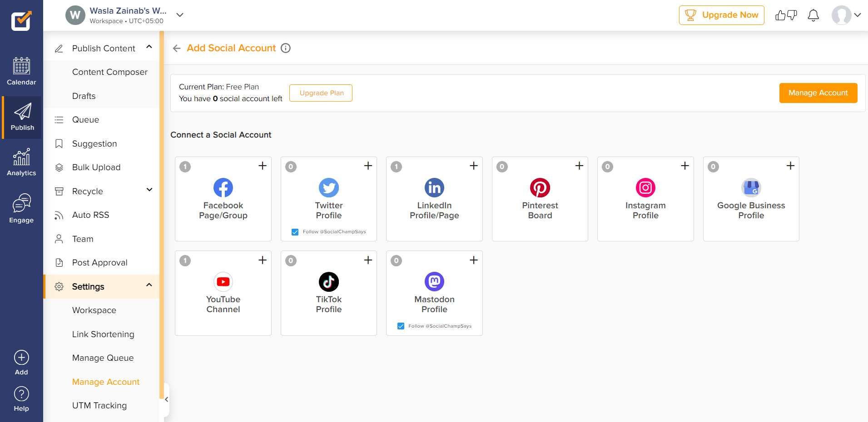Click the TikTok logo icon
This screenshot has height=422, width=868.
tap(329, 282)
